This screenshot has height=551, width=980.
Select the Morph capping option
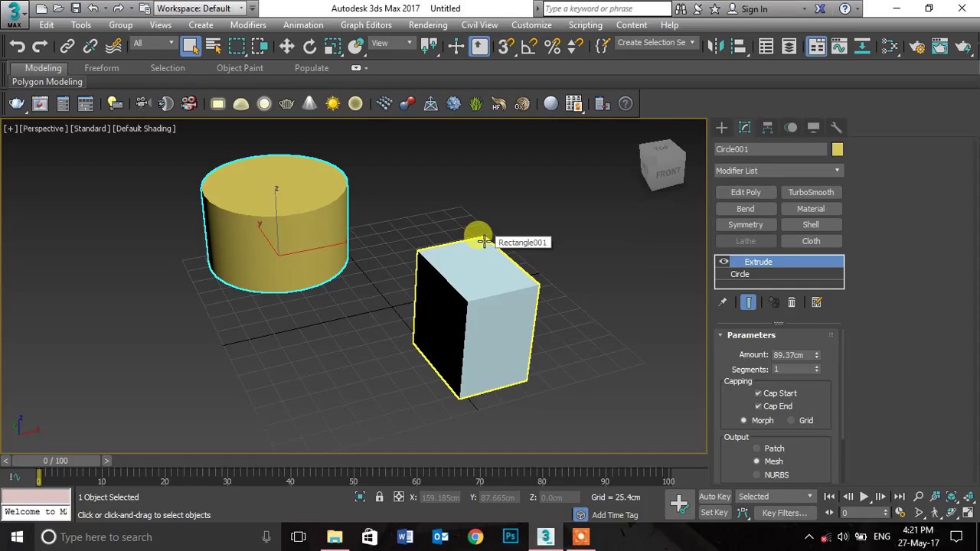(x=743, y=420)
